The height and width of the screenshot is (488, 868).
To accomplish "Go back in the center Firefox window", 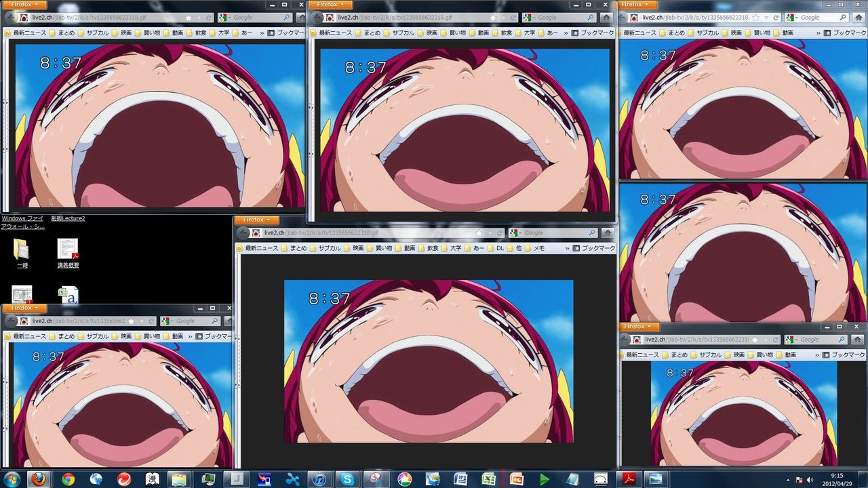I will click(243, 232).
